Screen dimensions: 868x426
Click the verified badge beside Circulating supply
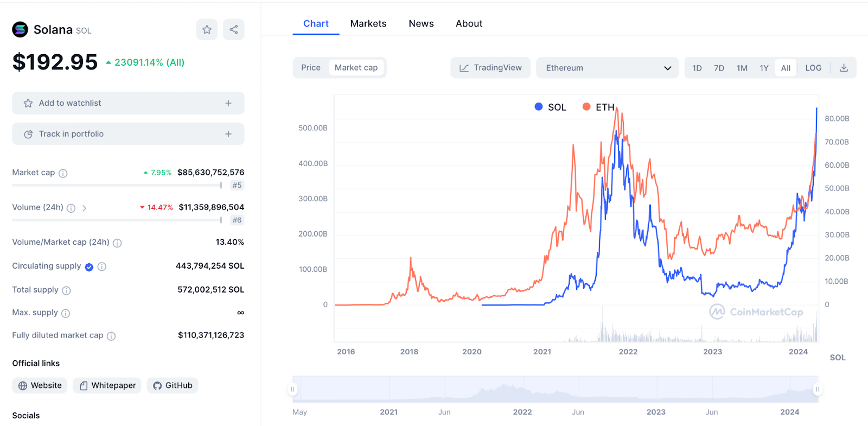tap(89, 266)
